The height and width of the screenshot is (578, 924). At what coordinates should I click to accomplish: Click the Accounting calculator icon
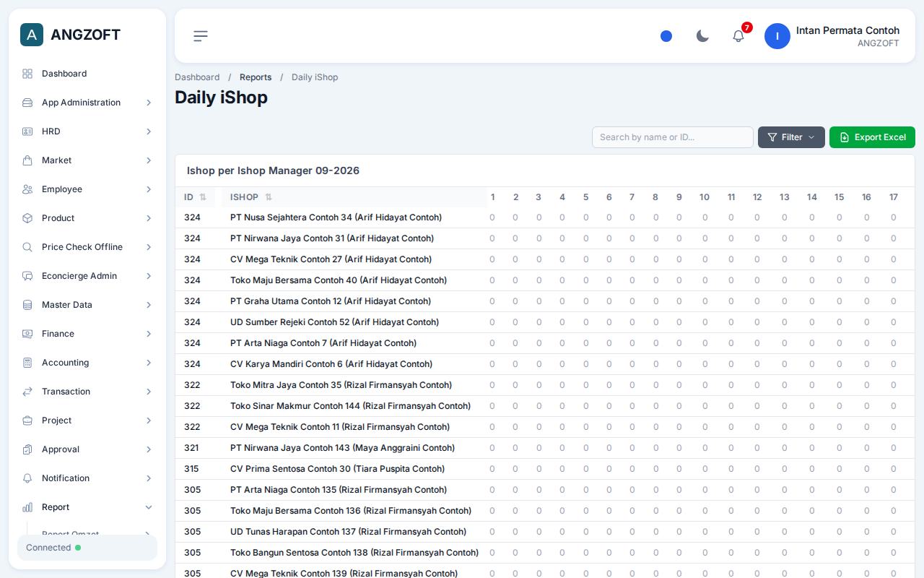[x=27, y=363]
